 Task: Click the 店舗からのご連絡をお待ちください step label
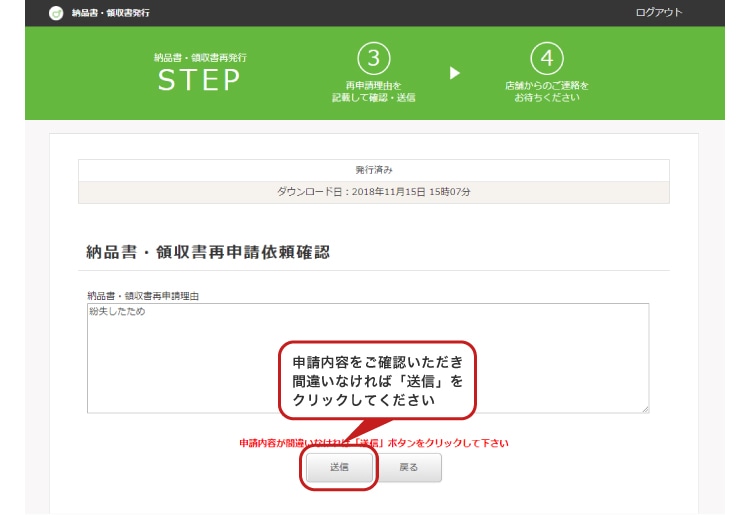click(x=546, y=92)
